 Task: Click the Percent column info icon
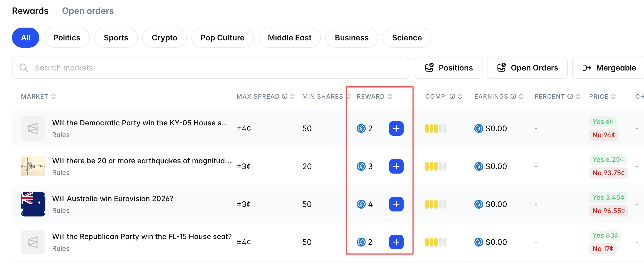(x=570, y=96)
